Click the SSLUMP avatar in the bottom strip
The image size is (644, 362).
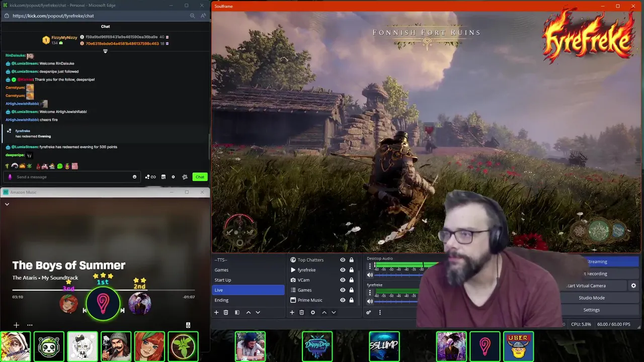click(384, 346)
